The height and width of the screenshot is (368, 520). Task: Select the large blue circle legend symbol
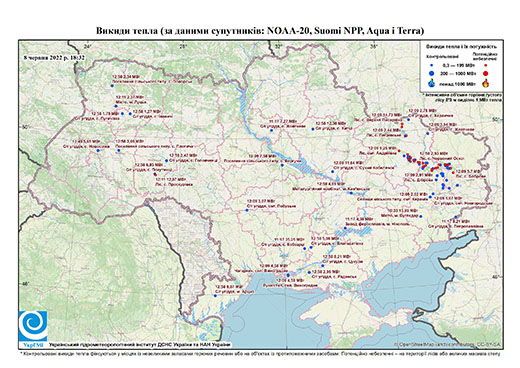432,73
